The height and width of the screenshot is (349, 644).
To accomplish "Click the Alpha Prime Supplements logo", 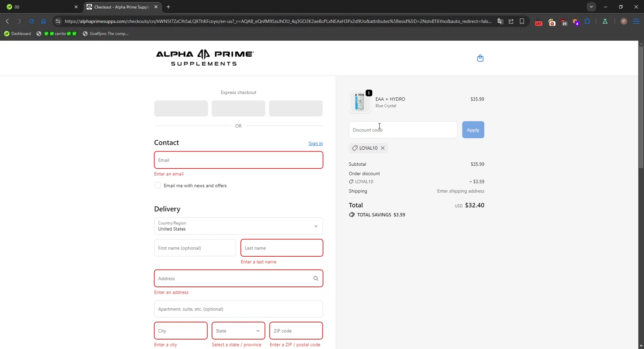I will 205,58.
